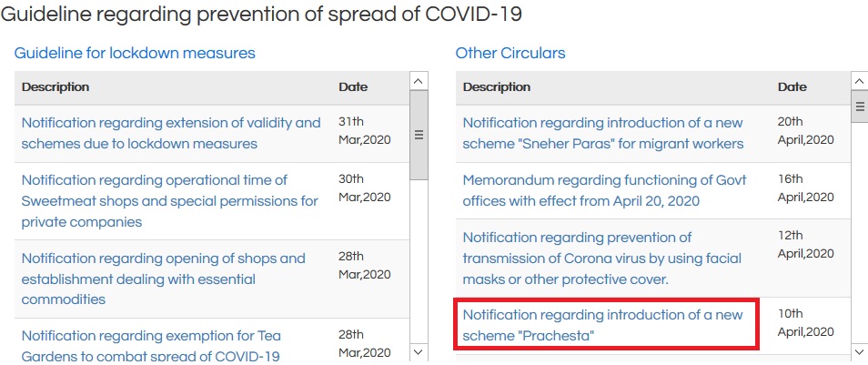
Task: Open the "Sneher Paras" migrant workers notification
Action: click(602, 133)
